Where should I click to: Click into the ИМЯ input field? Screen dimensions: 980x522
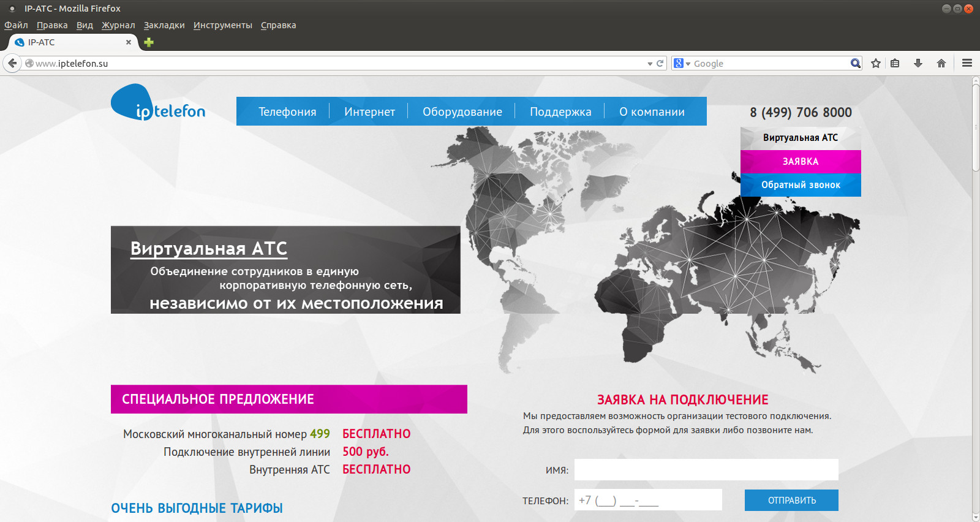706,470
